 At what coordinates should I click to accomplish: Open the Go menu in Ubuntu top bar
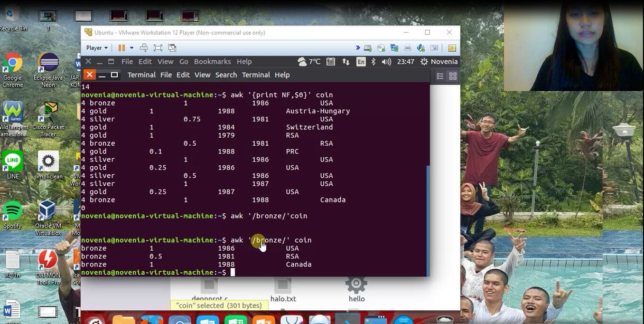184,61
